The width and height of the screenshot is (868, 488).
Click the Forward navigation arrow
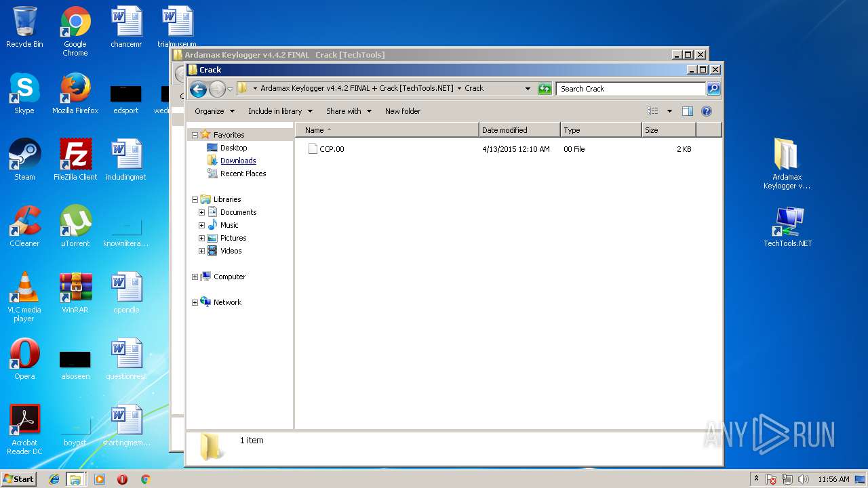(x=217, y=89)
